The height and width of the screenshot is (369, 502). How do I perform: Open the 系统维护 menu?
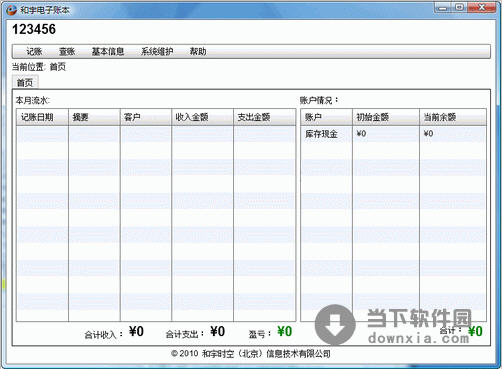pos(157,52)
